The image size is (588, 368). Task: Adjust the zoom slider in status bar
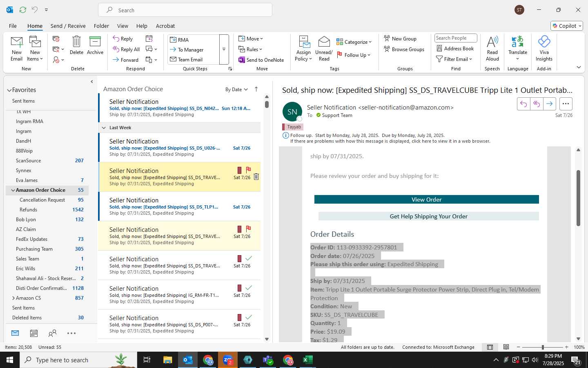pos(543,347)
